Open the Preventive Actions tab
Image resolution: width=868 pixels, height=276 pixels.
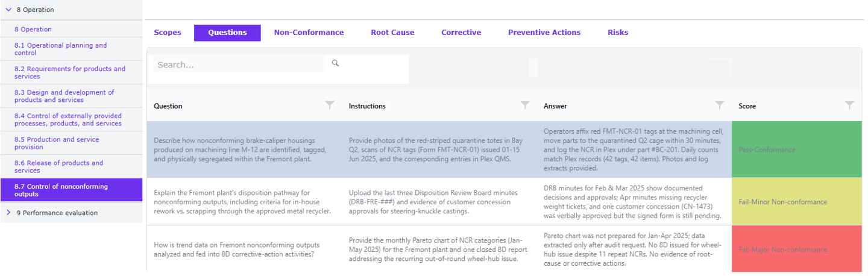(x=544, y=33)
